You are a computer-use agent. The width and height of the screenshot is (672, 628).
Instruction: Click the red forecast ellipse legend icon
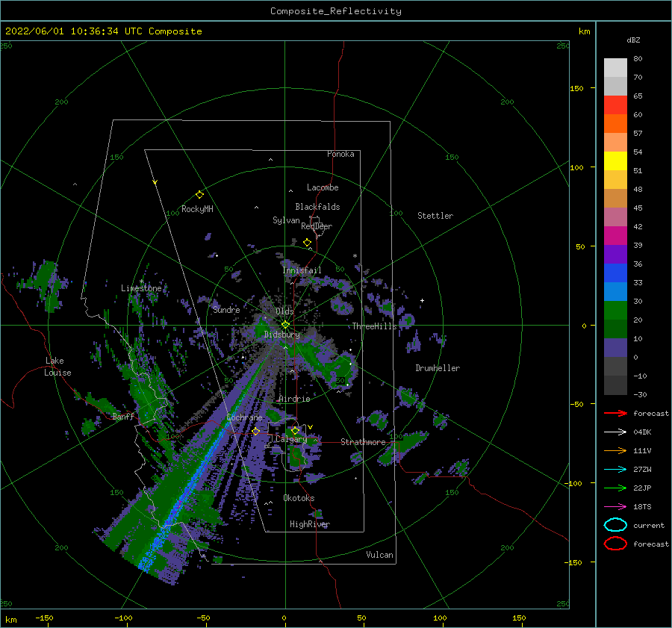[615, 544]
